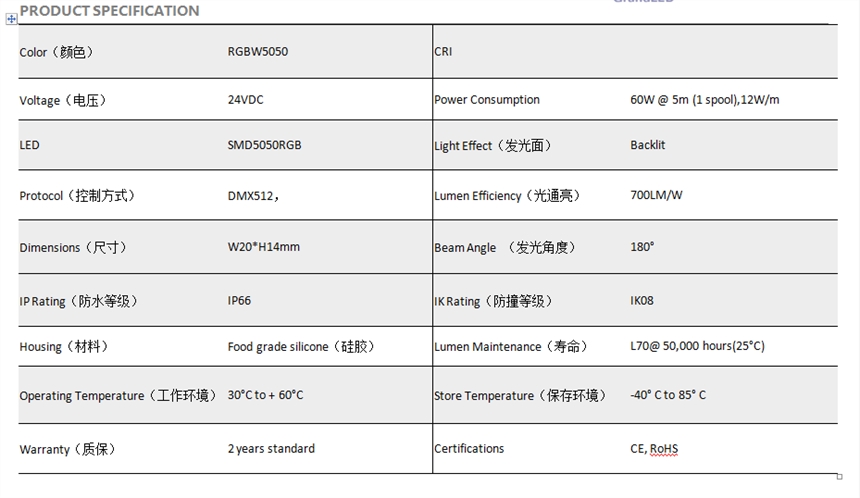Click the IP66 rating value
Image resolution: width=860 pixels, height=498 pixels.
pos(241,300)
